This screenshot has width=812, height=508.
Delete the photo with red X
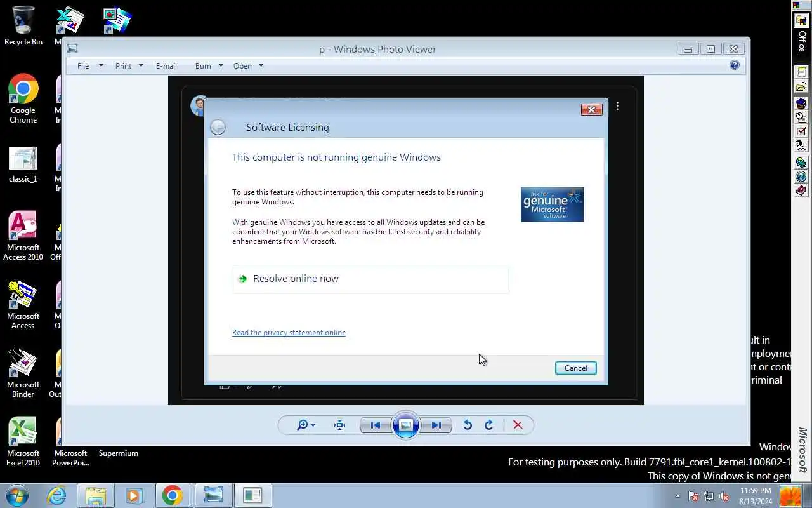[518, 425]
